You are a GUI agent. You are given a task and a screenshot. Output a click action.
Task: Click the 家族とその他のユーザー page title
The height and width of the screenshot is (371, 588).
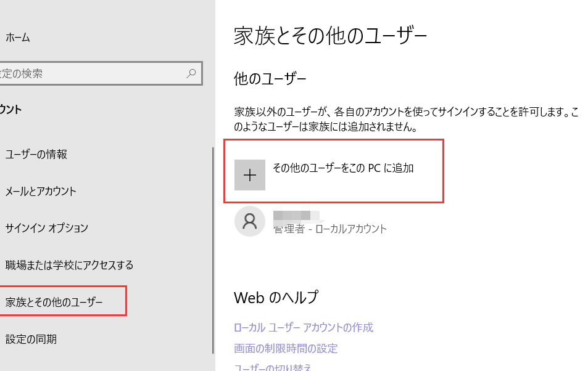(x=330, y=36)
